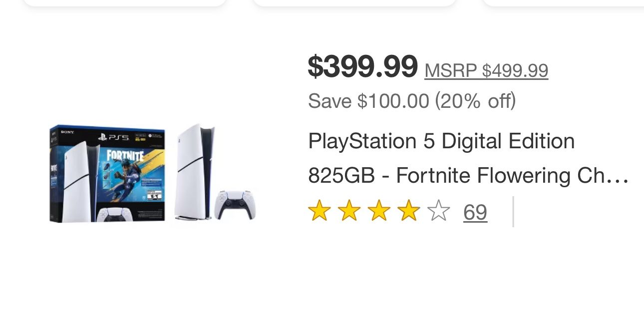Image resolution: width=644 pixels, height=318 pixels.
Task: Open the 69 reviews link
Action: click(x=475, y=212)
